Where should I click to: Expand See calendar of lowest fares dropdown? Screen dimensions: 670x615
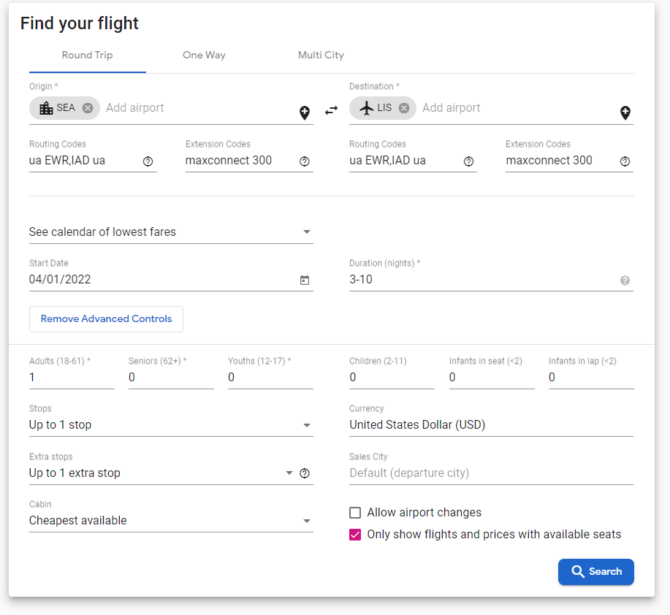click(171, 232)
